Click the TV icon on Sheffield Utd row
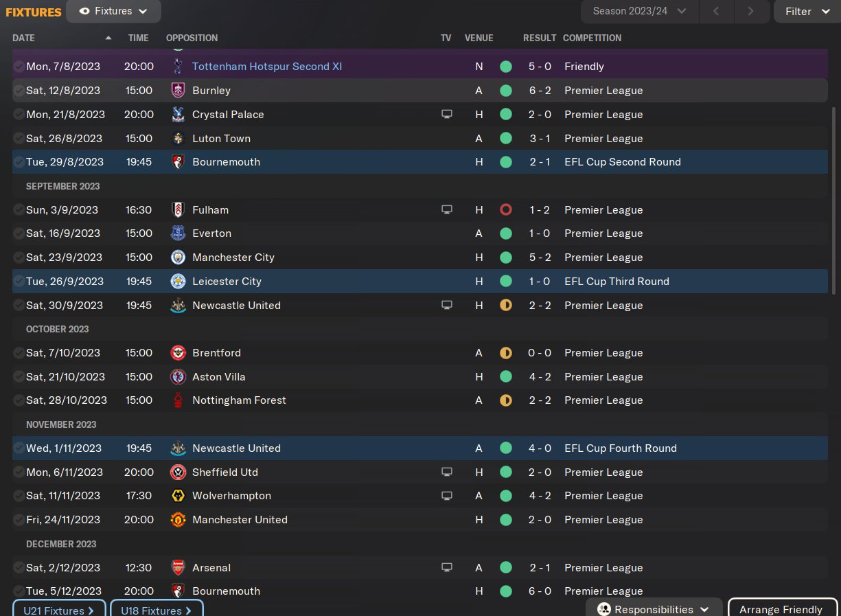Viewport: 841px width, 616px height. [x=447, y=472]
